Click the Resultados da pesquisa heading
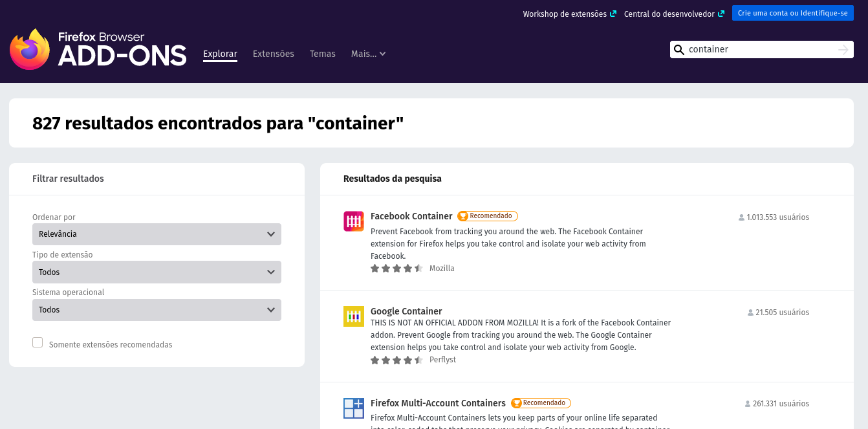868x429 pixels. [393, 179]
